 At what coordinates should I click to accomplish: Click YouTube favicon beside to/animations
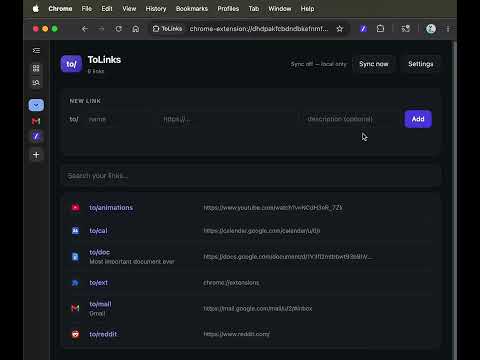tap(76, 208)
